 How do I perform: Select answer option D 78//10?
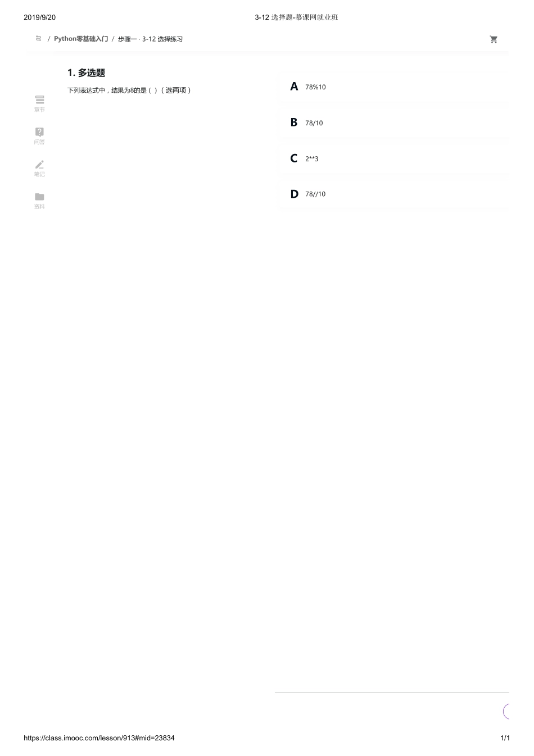point(393,194)
